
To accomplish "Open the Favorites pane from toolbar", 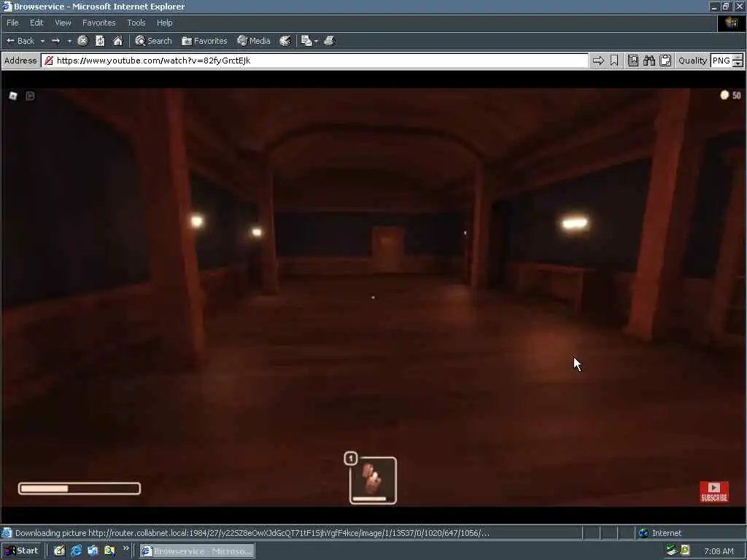I will click(x=204, y=41).
